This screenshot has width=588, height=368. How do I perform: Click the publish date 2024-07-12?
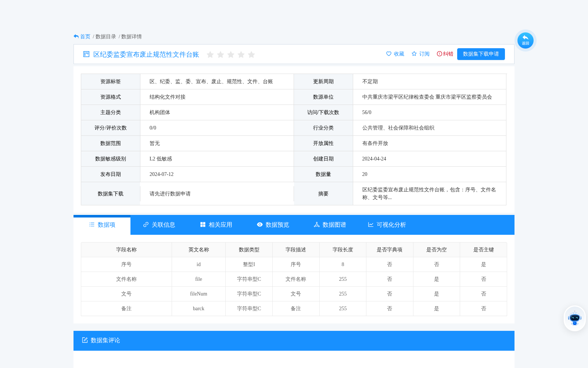[x=161, y=174]
